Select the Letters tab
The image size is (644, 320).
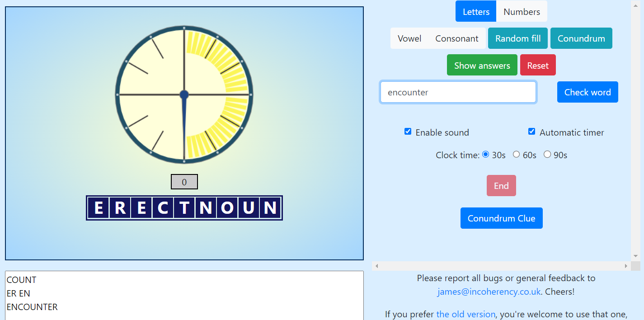coord(476,12)
